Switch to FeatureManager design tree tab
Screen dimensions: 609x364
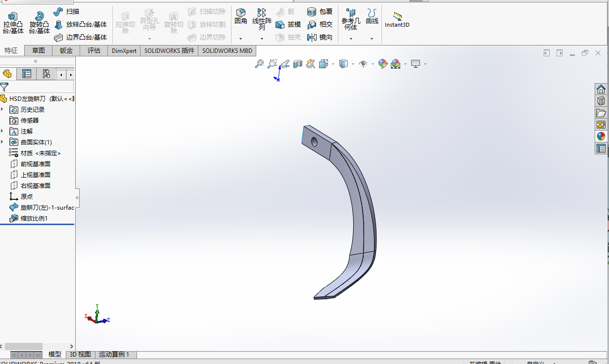7,74
